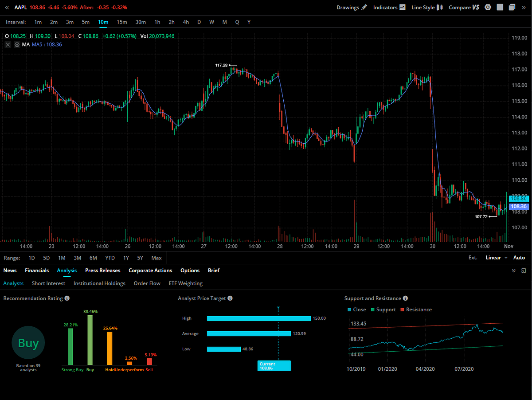Toggle the Close legend series
The width and height of the screenshot is (532, 400).
tap(357, 310)
